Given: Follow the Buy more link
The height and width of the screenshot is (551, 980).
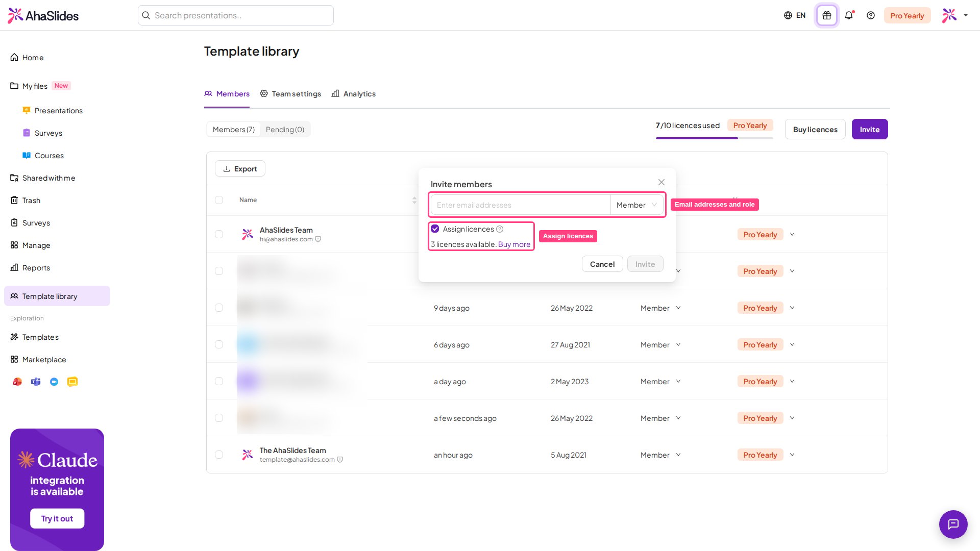Looking at the screenshot, I should point(514,244).
